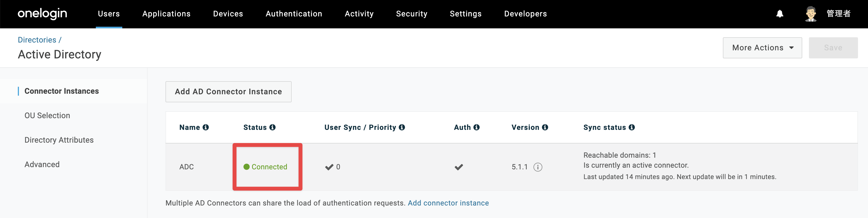The image size is (868, 218).
Task: Click the administrator avatar picture
Action: (x=811, y=14)
